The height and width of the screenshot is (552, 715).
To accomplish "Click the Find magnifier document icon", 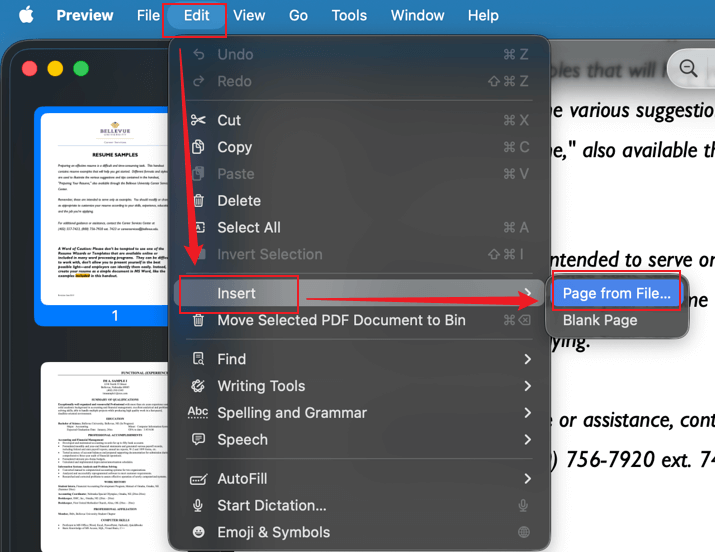I will click(198, 359).
